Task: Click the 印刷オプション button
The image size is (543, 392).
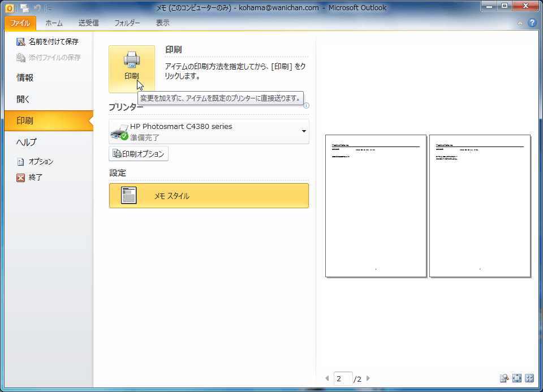Action: click(x=139, y=154)
